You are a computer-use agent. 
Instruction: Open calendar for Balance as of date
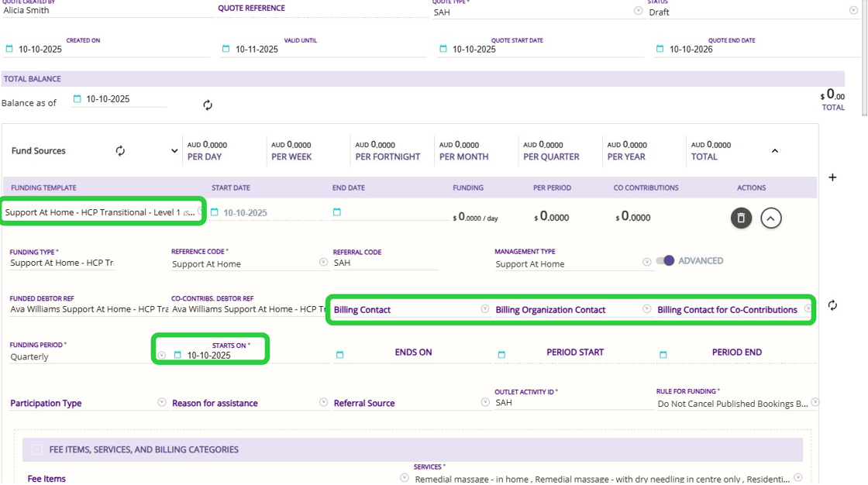pos(77,99)
